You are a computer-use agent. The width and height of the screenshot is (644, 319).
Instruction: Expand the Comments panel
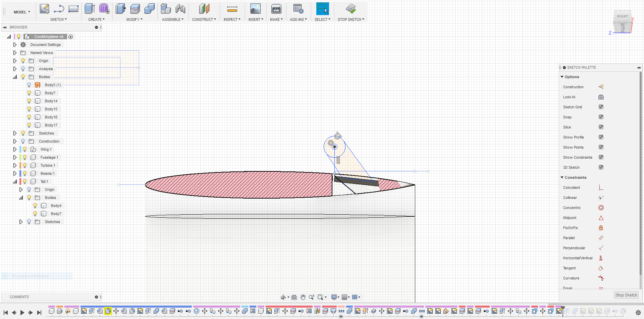(96, 297)
